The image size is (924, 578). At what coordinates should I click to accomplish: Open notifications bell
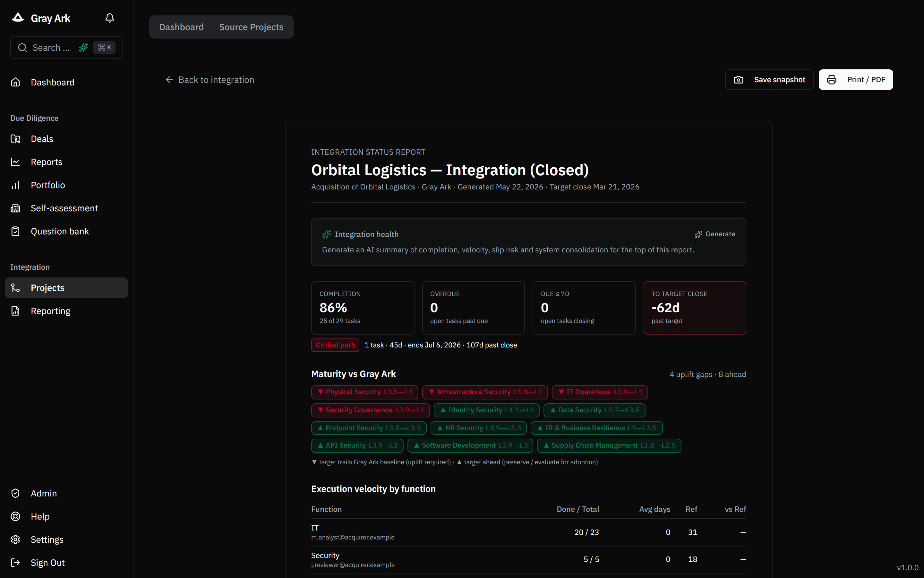(110, 18)
